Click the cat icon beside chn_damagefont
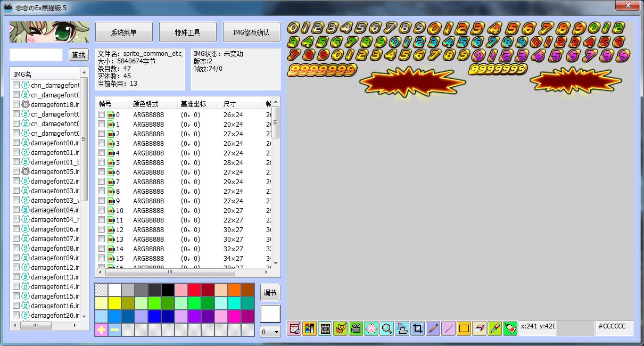The width and height of the screenshot is (644, 346). click(x=25, y=85)
